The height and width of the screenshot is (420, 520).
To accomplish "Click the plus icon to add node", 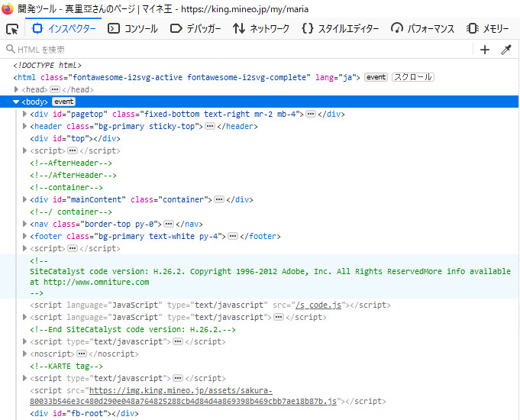I will click(485, 50).
